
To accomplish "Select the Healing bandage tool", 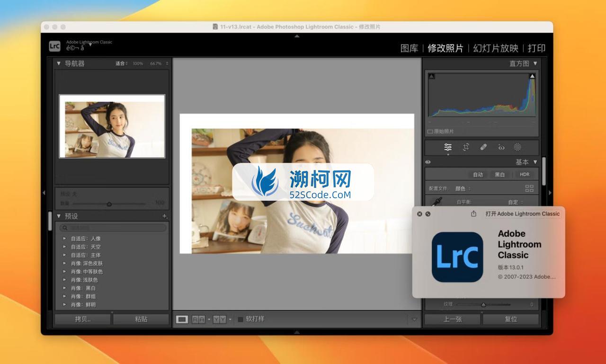I will 483,147.
